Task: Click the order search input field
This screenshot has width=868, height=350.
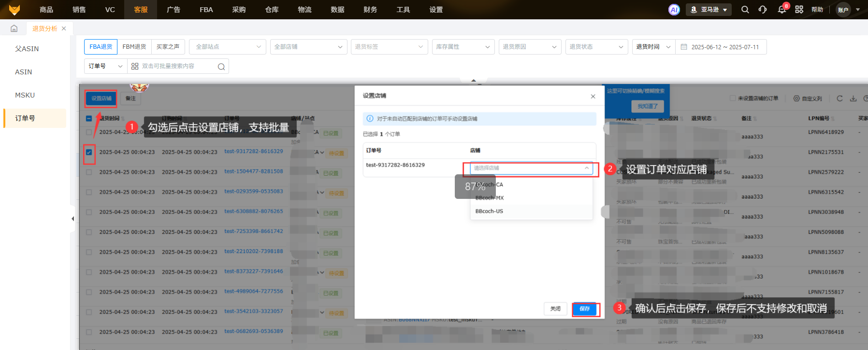Action: [178, 66]
